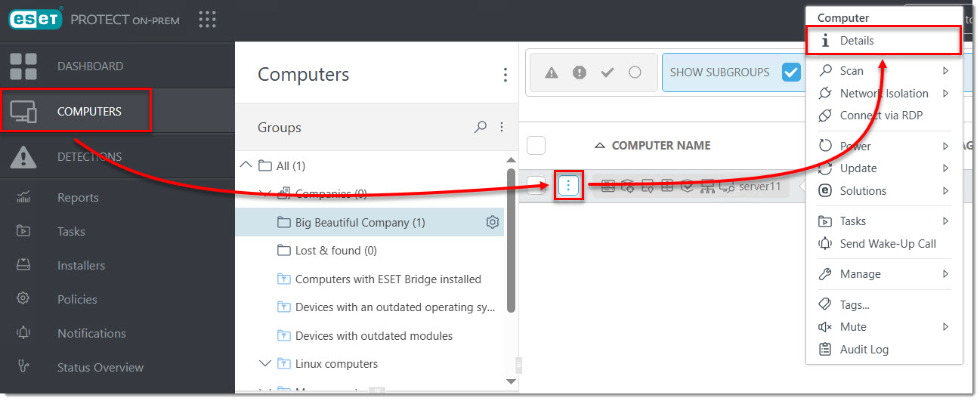The width and height of the screenshot is (980, 401).
Task: Filter by warning triangle status
Action: (x=552, y=72)
